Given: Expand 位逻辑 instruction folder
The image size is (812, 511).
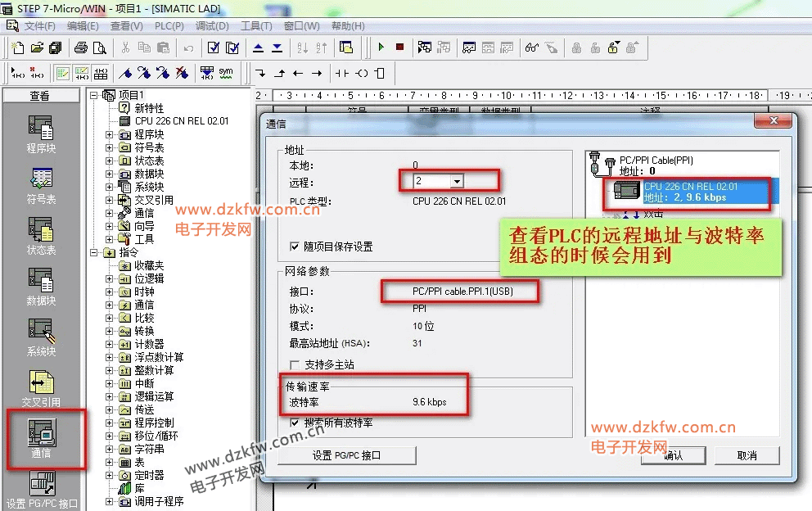Looking at the screenshot, I should pos(110,278).
